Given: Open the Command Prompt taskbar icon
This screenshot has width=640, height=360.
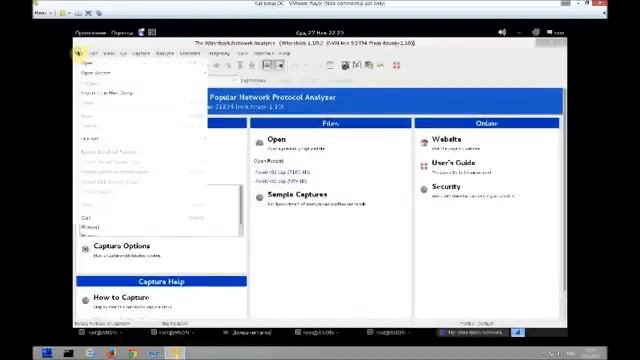Looking at the screenshot, I should point(68,353).
